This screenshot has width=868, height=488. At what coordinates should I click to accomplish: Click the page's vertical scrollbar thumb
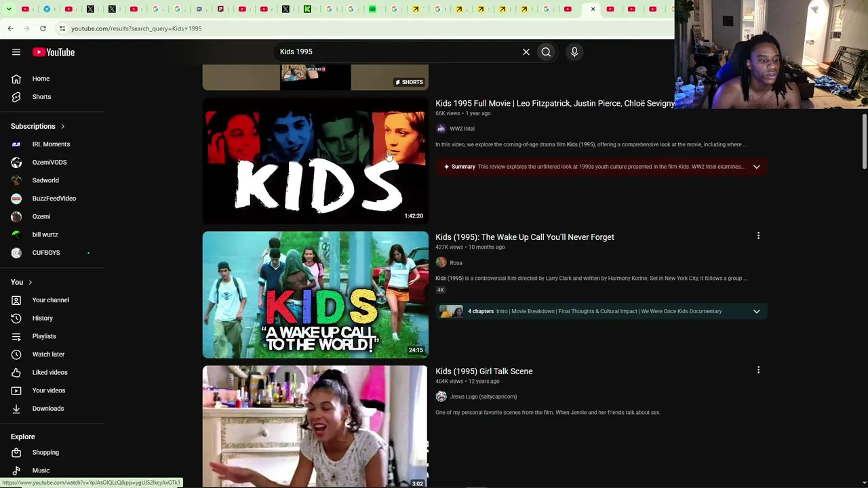(x=864, y=142)
